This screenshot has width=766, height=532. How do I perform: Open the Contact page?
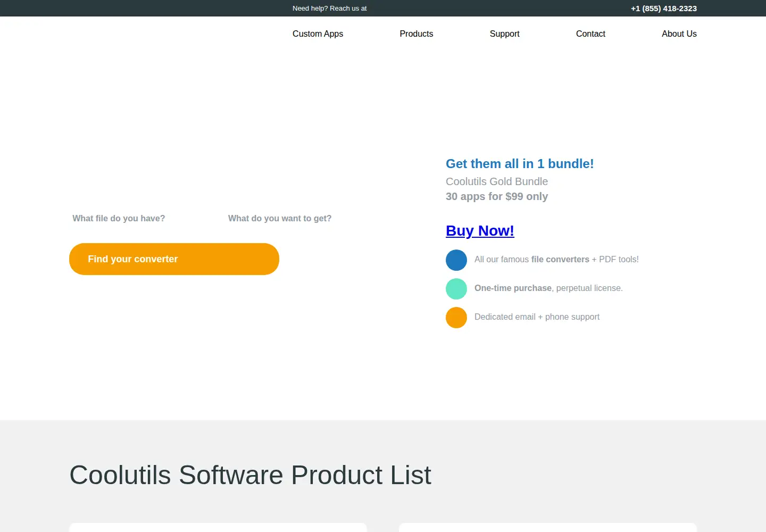pyautogui.click(x=590, y=34)
